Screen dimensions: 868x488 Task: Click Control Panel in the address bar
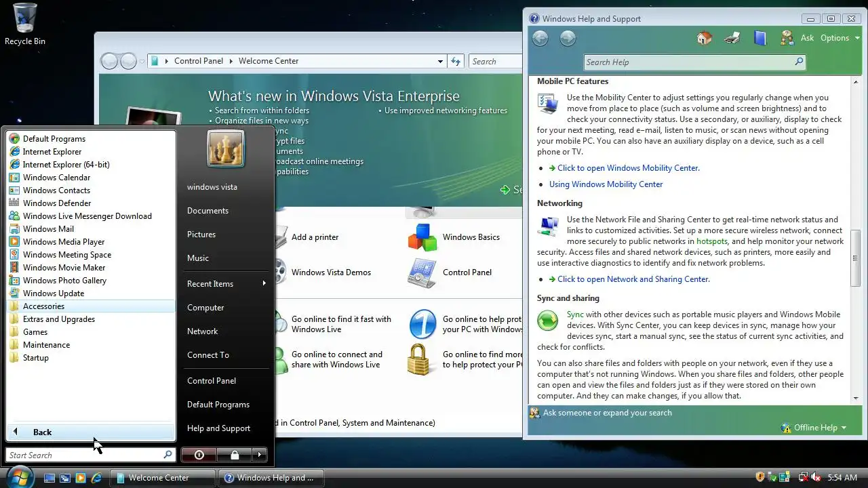pyautogui.click(x=199, y=61)
